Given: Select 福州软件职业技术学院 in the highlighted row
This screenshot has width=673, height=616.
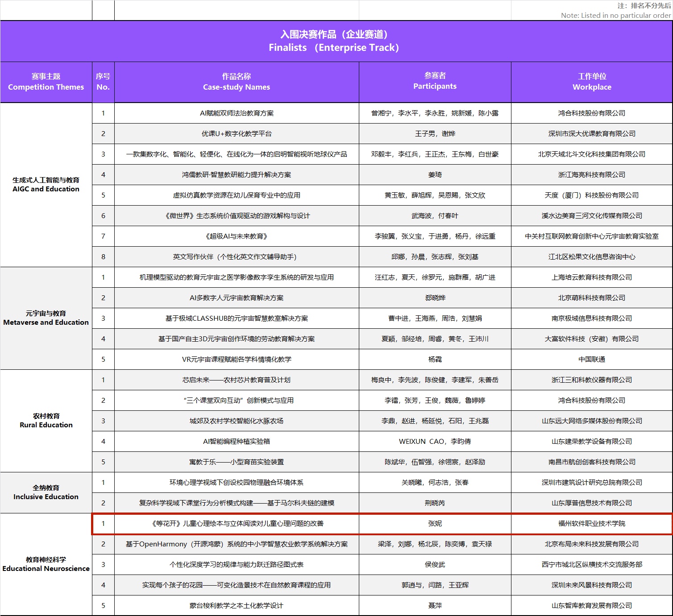Looking at the screenshot, I should 592,524.
